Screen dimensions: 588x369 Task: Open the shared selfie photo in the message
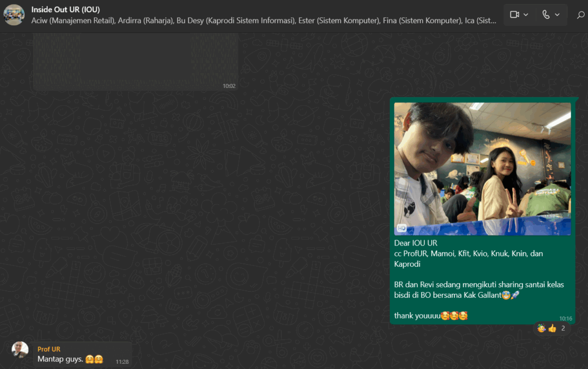pos(482,169)
